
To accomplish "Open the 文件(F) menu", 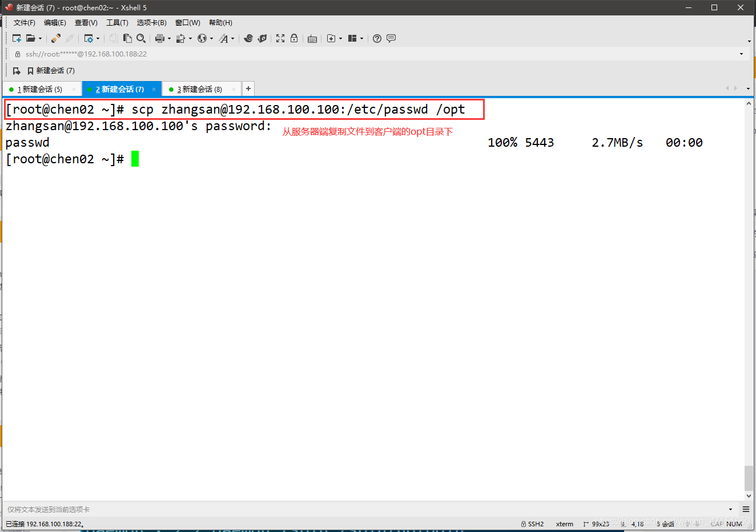I will pos(25,23).
